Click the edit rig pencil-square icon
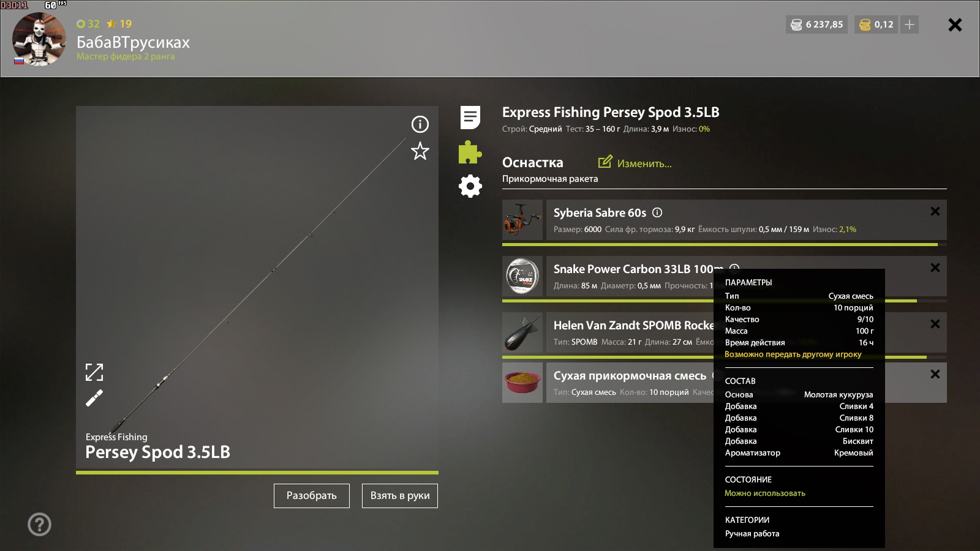This screenshot has height=551, width=980. pyautogui.click(x=605, y=162)
